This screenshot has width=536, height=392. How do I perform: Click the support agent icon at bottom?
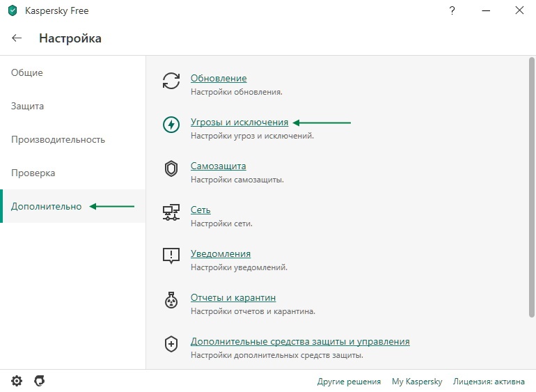coord(39,381)
